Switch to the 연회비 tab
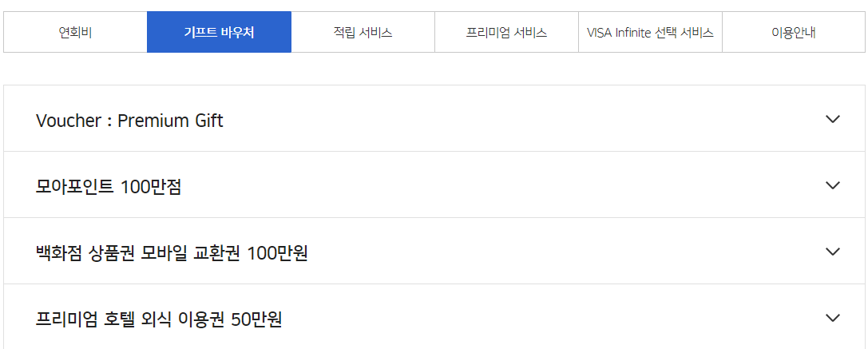868x349 pixels. tap(75, 33)
